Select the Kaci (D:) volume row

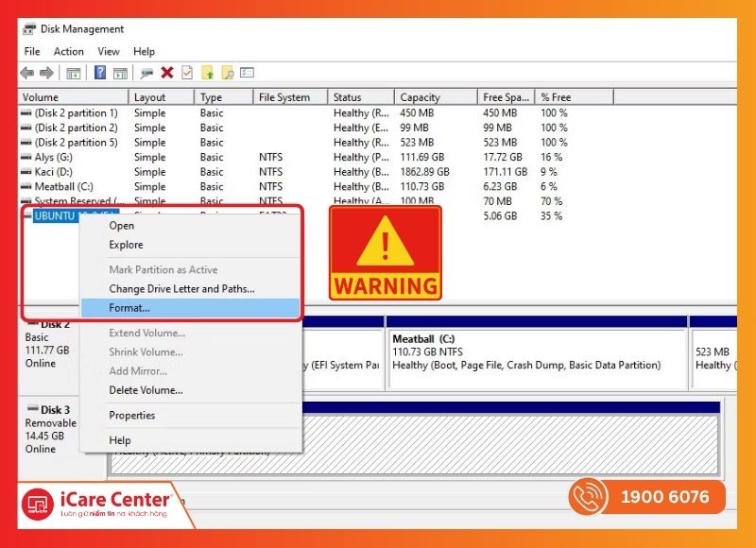coord(53,172)
